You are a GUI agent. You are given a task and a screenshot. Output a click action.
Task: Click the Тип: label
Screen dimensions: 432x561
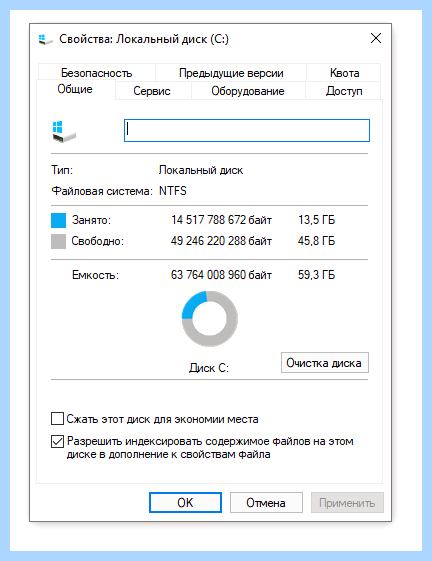pos(62,170)
